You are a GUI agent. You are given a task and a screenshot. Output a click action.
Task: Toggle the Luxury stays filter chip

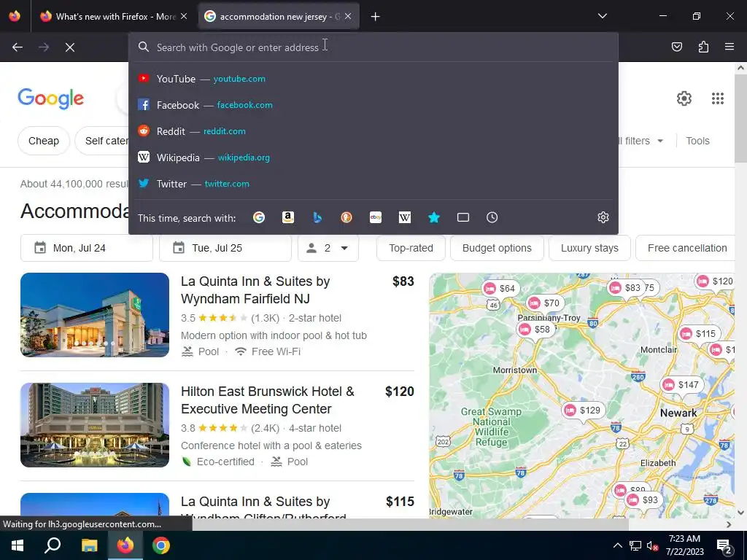[589, 248]
